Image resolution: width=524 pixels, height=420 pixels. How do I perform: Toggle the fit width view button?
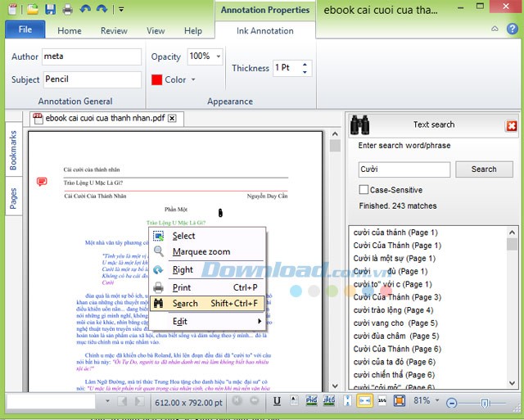pos(364,401)
